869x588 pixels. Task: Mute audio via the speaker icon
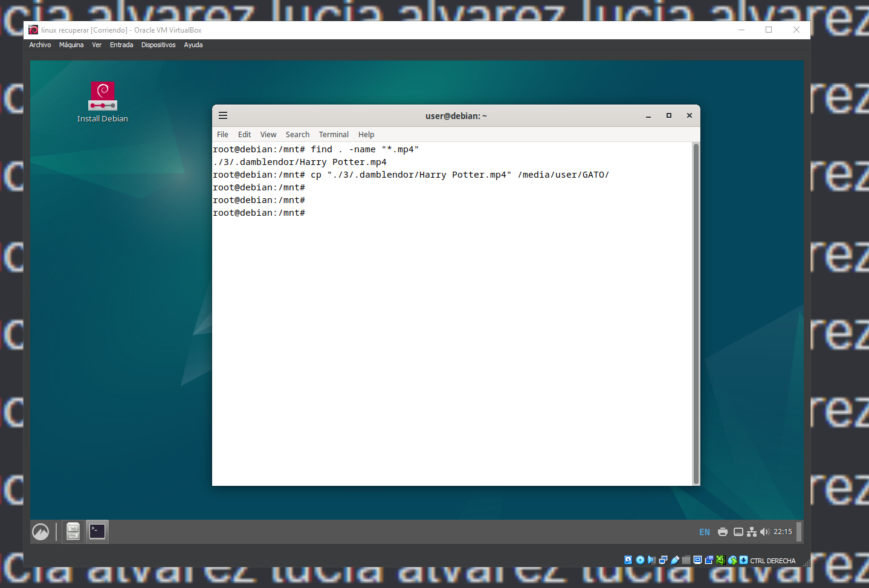764,531
